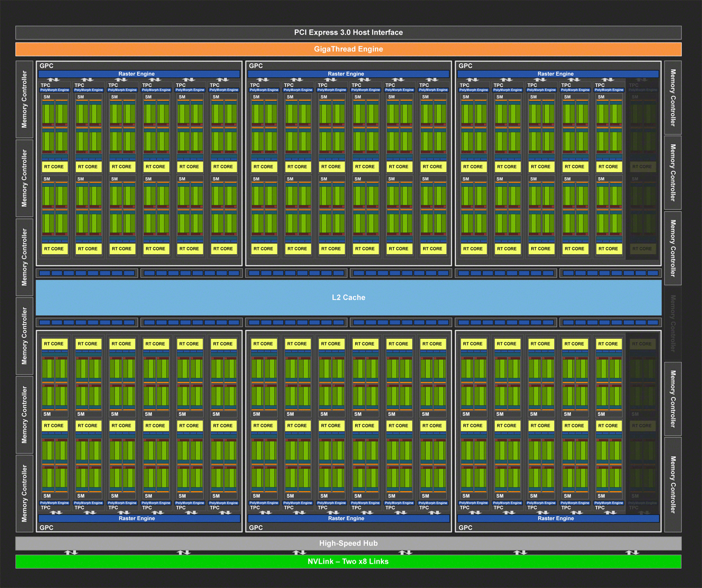Click the dimmed disabled Memory Controller on the right
Viewport: 702px width, 588px height.
[x=673, y=323]
